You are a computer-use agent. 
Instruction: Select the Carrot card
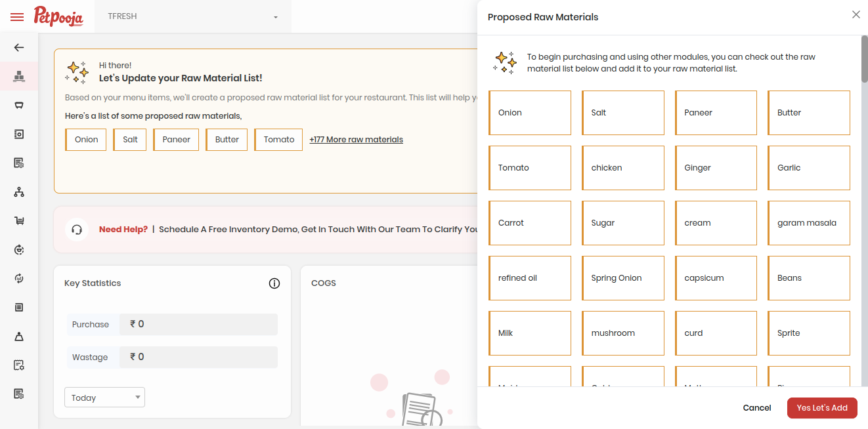click(x=530, y=223)
